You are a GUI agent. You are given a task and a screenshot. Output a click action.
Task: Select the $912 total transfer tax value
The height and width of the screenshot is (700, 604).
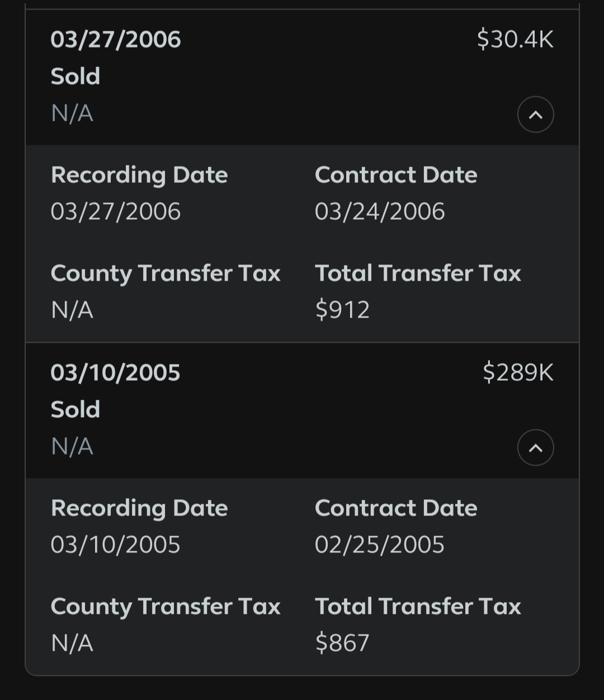(x=342, y=310)
